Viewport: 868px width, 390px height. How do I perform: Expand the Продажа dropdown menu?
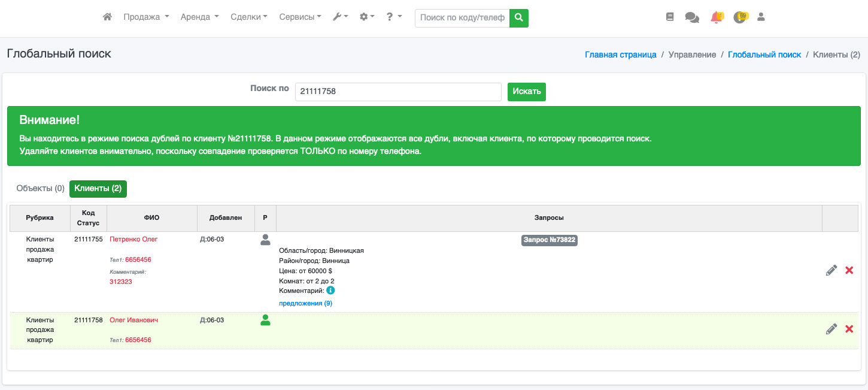(146, 17)
